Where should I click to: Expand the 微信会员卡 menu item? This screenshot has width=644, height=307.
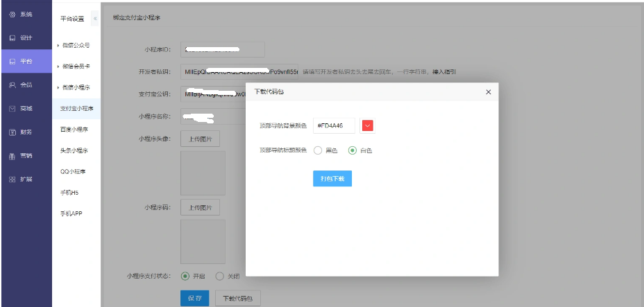75,67
